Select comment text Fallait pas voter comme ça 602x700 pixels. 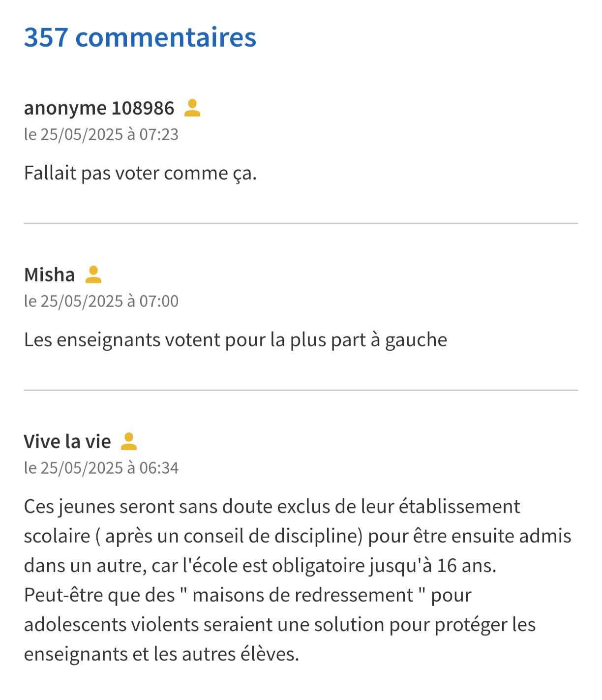tap(140, 173)
